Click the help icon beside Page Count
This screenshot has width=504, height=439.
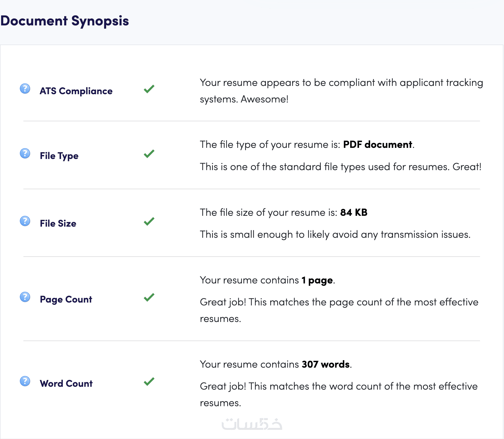[25, 297]
